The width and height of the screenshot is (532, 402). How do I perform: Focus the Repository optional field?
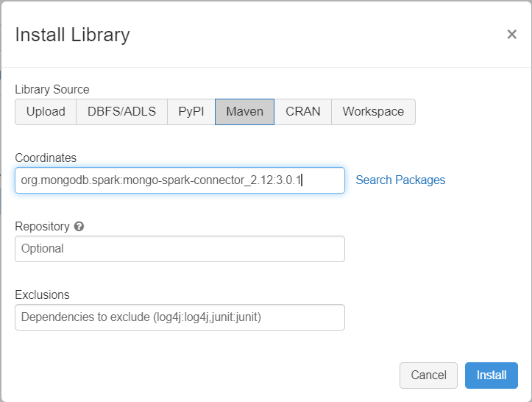(180, 249)
